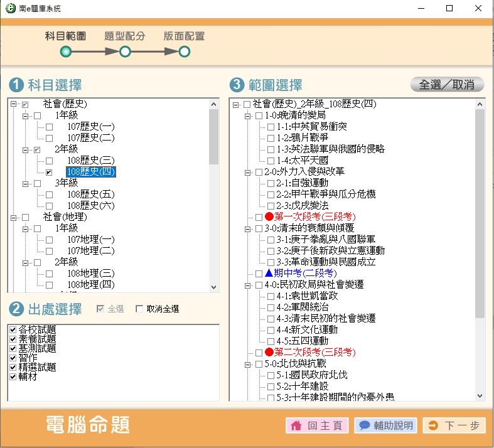This screenshot has height=448, width=494.
Task: Click the first step circle under 科目範圍
Action: (x=66, y=51)
